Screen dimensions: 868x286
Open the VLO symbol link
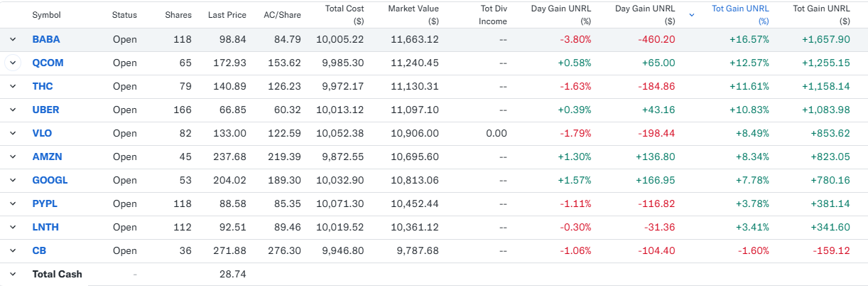[42, 134]
